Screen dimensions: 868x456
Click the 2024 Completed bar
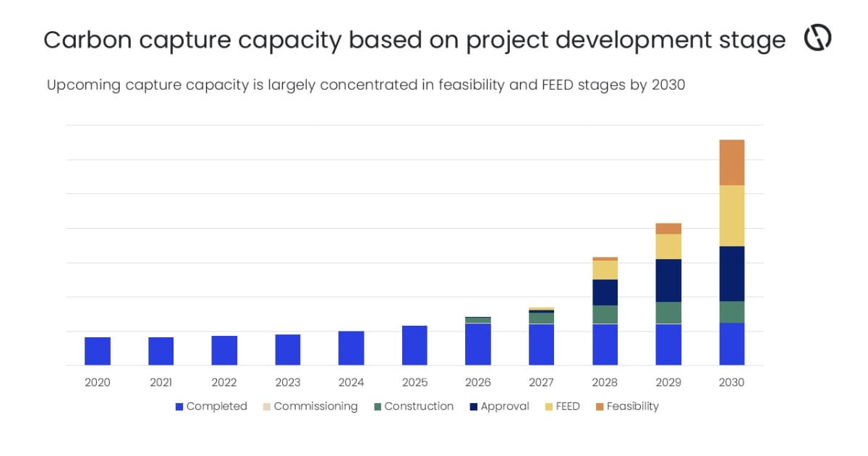[x=351, y=348]
